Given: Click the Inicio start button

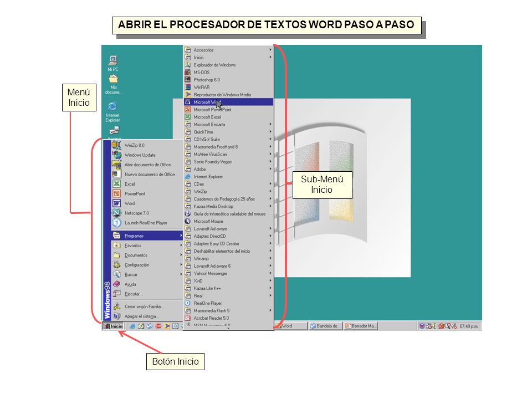Looking at the screenshot, I should [x=113, y=326].
